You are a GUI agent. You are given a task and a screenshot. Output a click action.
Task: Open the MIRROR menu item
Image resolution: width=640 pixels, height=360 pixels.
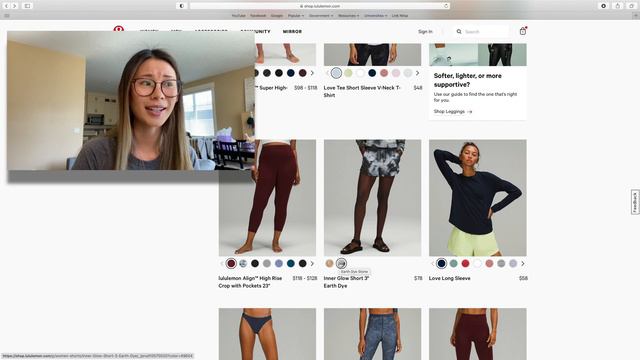292,31
